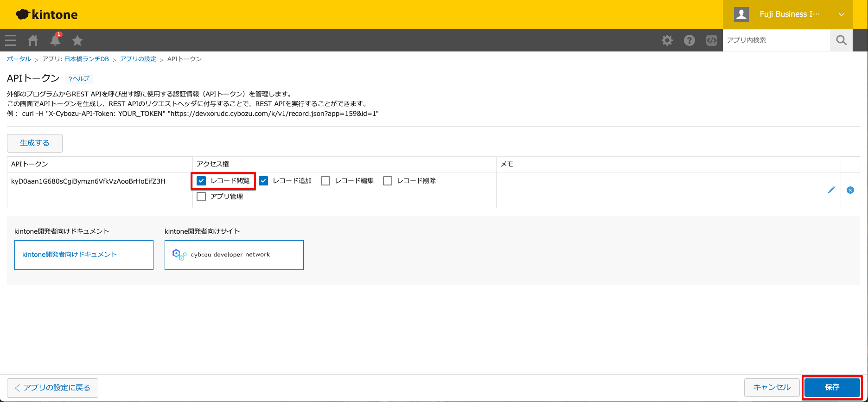Open the ?ヘルプ link
868x402 pixels.
79,79
